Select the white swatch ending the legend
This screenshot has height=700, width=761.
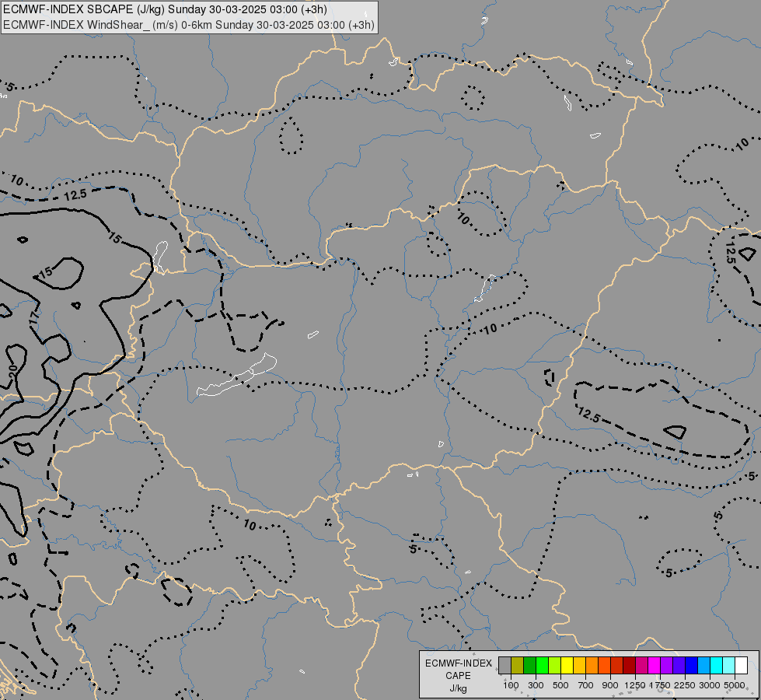741,665
